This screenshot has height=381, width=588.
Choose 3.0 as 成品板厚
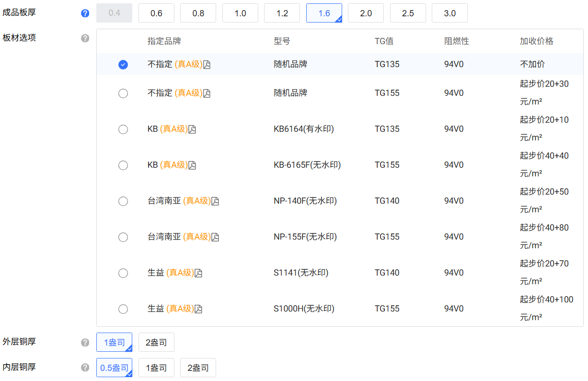(450, 13)
